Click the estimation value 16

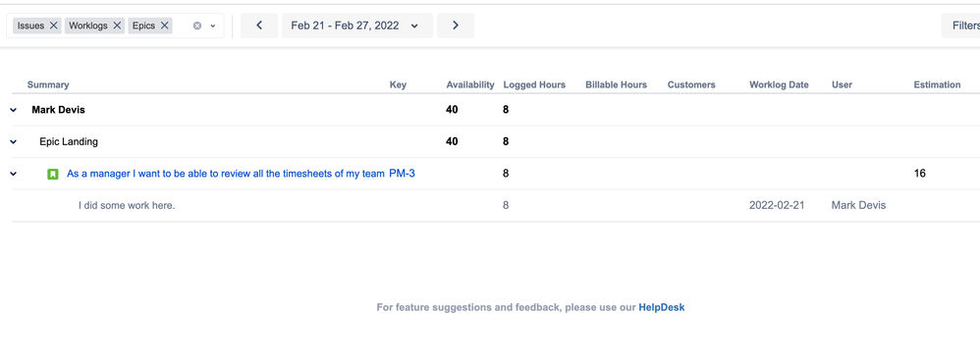tap(919, 174)
